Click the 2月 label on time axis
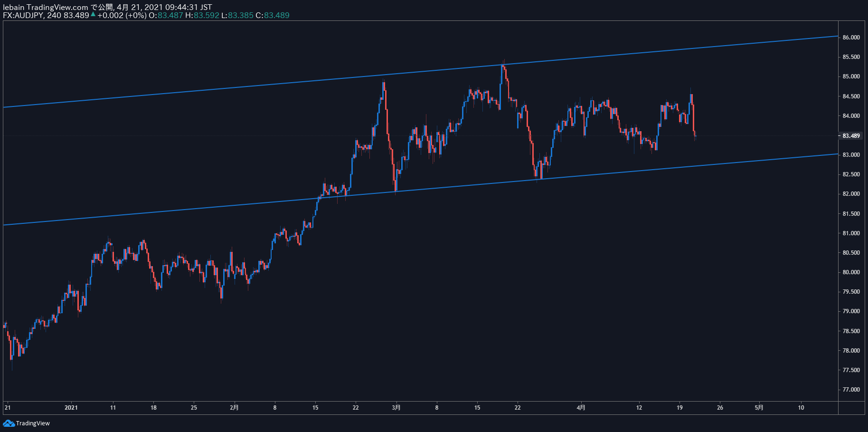 point(234,407)
